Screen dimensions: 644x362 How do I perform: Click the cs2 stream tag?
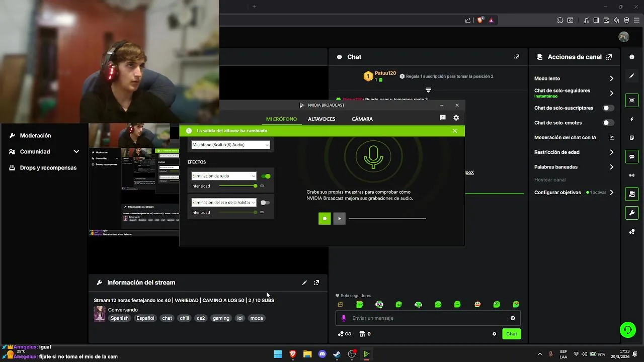(201, 318)
